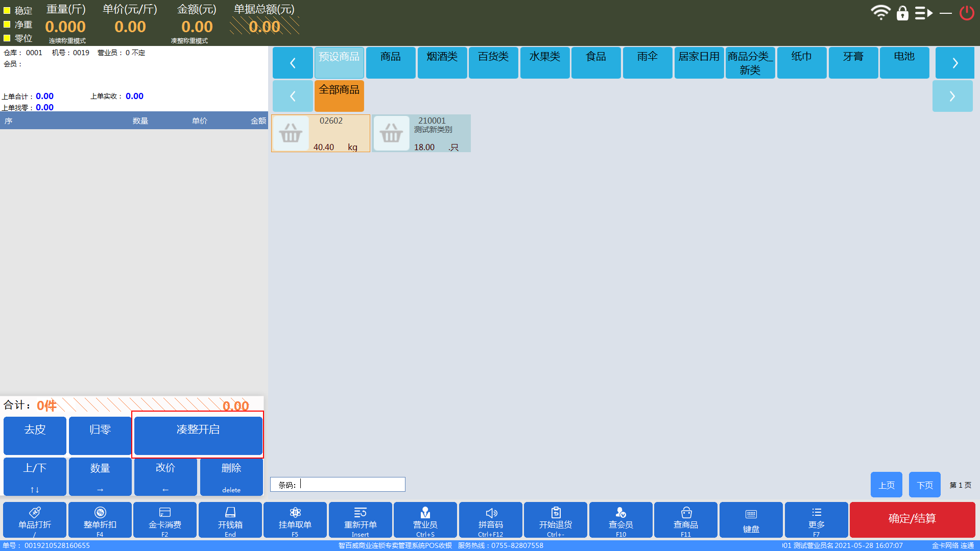Select the 预设商品 category tab
Screen dimensions: 980x551
pyautogui.click(x=339, y=63)
